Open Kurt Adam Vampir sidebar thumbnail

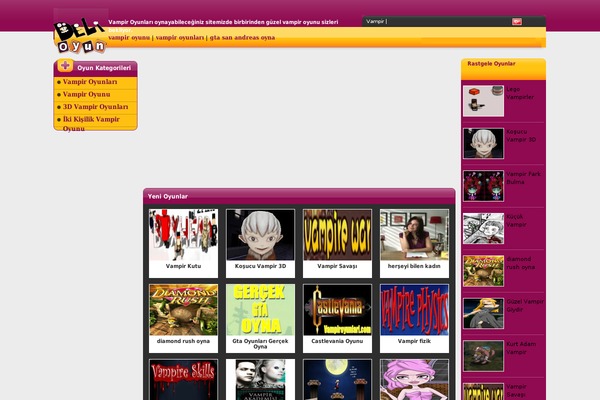483,356
